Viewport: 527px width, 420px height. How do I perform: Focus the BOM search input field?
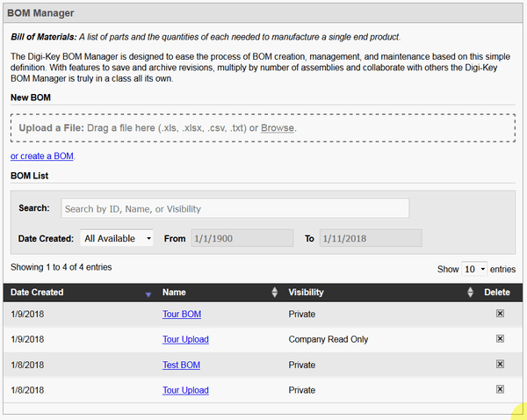[235, 208]
